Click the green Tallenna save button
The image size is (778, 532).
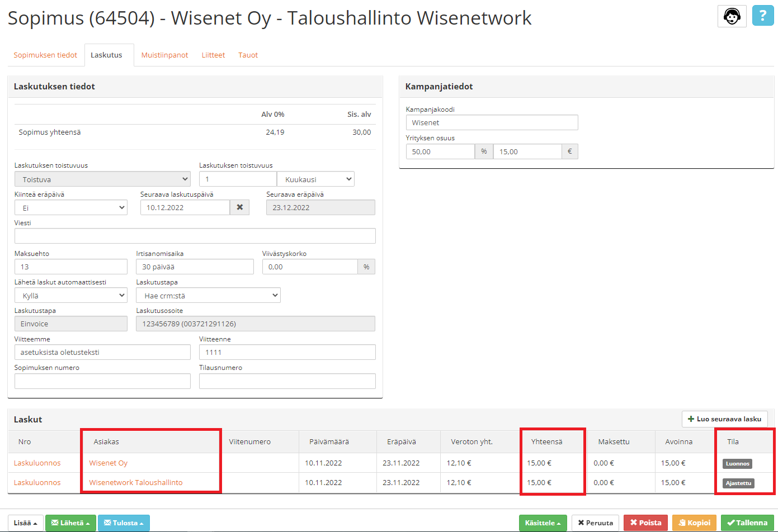pyautogui.click(x=747, y=523)
